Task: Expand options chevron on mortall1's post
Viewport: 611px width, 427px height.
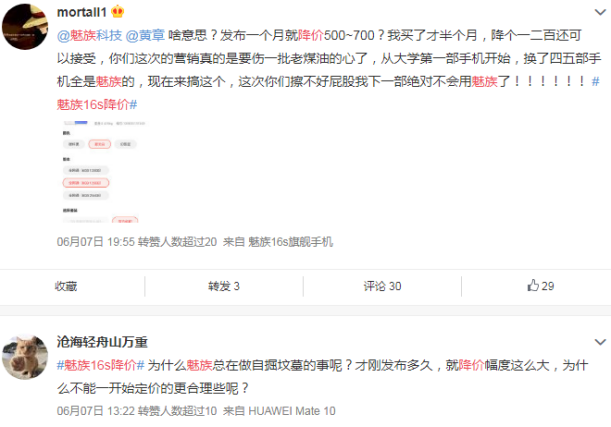Action: click(600, 12)
